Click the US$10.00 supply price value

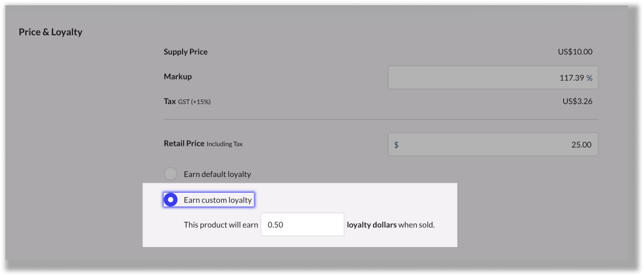click(575, 52)
